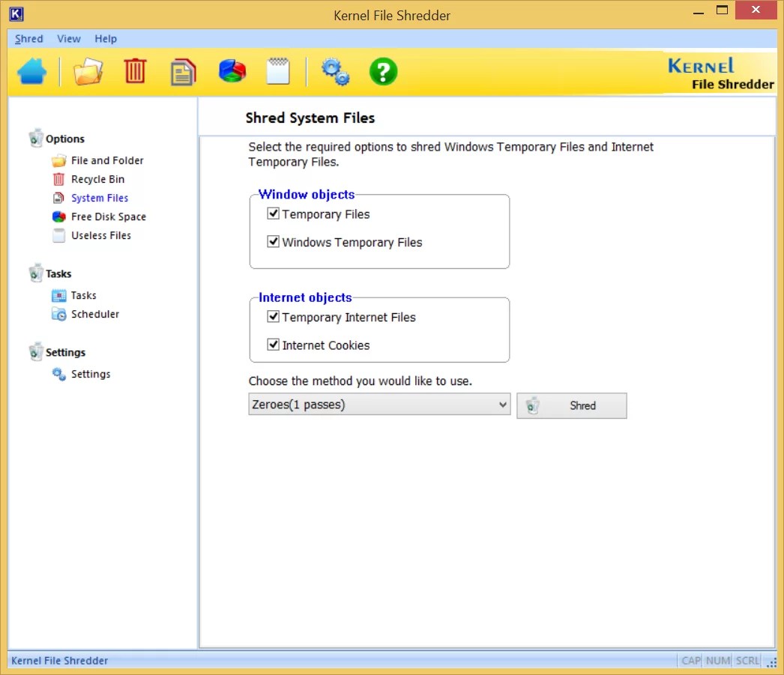Screen dimensions: 784x675
Task: Select System Files in sidebar
Action: [100, 198]
